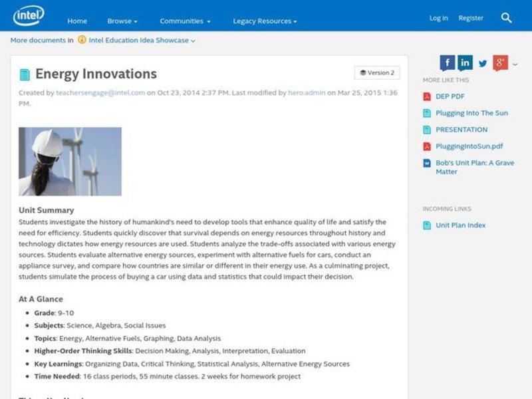Share the page on Twitter
This screenshot has height=399, width=532.
[x=482, y=63]
